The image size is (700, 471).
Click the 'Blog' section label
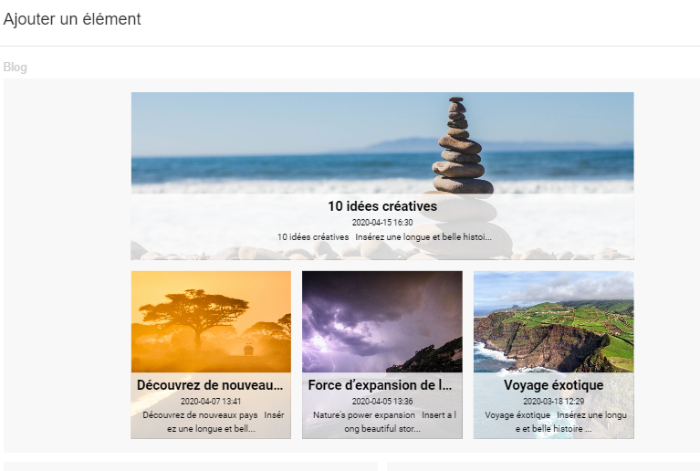coord(15,67)
